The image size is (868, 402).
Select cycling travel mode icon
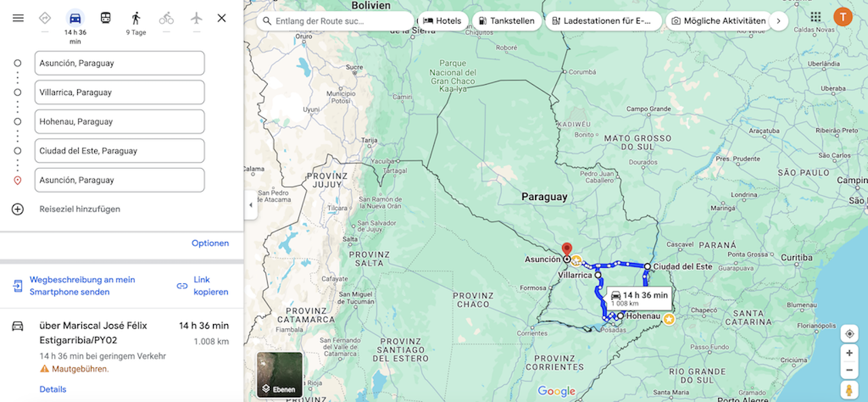166,18
